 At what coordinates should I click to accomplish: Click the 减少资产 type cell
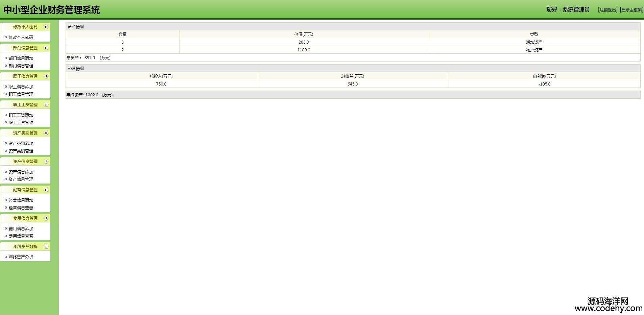pos(534,50)
